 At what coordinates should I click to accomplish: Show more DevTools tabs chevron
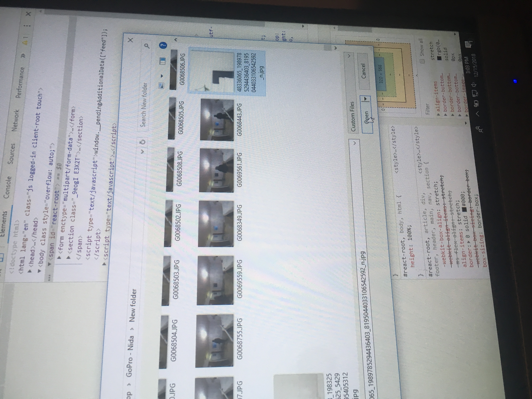pyautogui.click(x=23, y=56)
